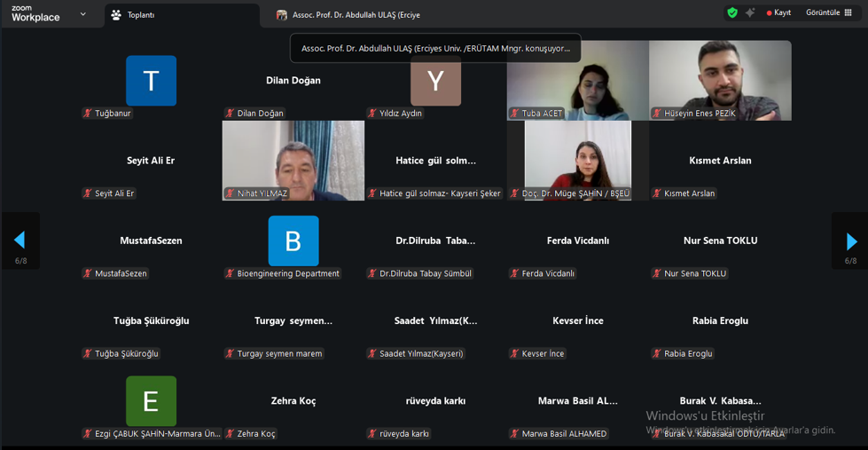Click the muted mic icon beside Tuğbanur
Image resolution: width=868 pixels, height=450 pixels.
point(87,114)
